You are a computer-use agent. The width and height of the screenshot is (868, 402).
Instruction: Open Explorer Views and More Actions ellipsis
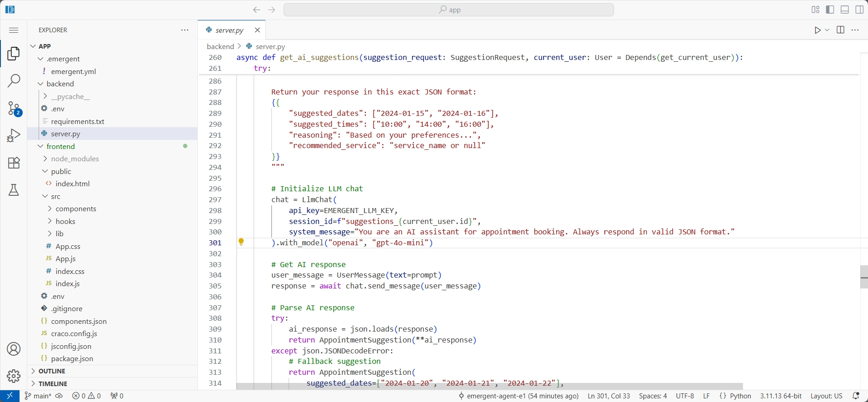[x=185, y=30]
